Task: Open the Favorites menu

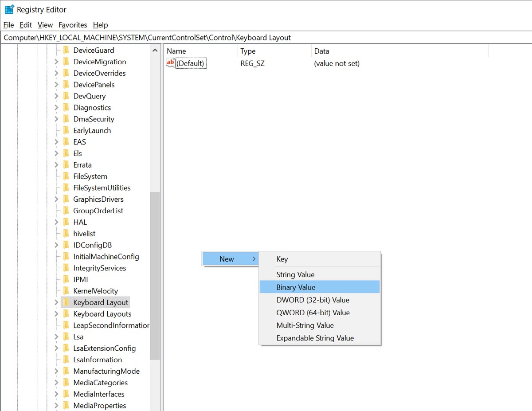Action: (x=73, y=25)
